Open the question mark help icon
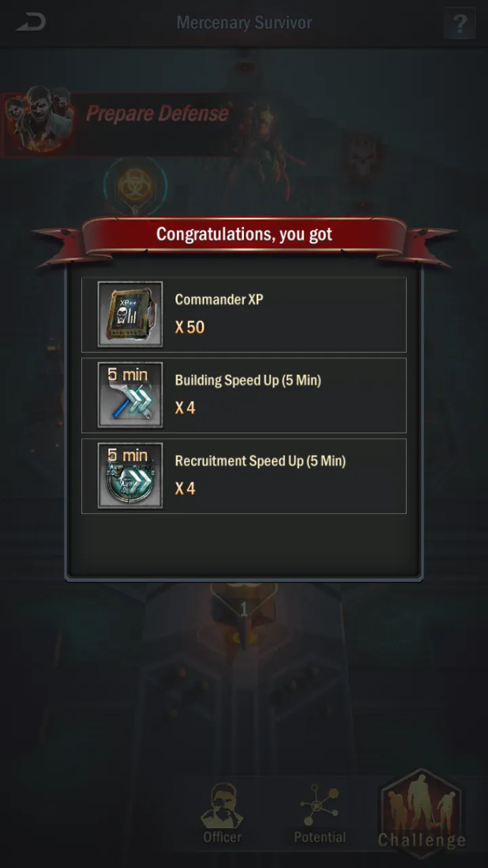This screenshot has height=868, width=488. click(459, 24)
